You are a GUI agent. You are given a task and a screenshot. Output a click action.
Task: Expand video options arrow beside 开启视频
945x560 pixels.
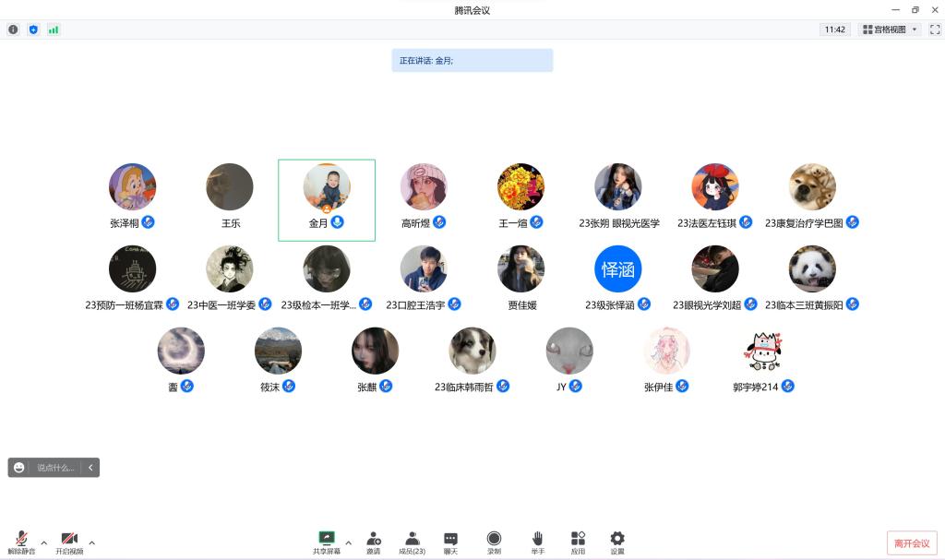pyautogui.click(x=91, y=542)
